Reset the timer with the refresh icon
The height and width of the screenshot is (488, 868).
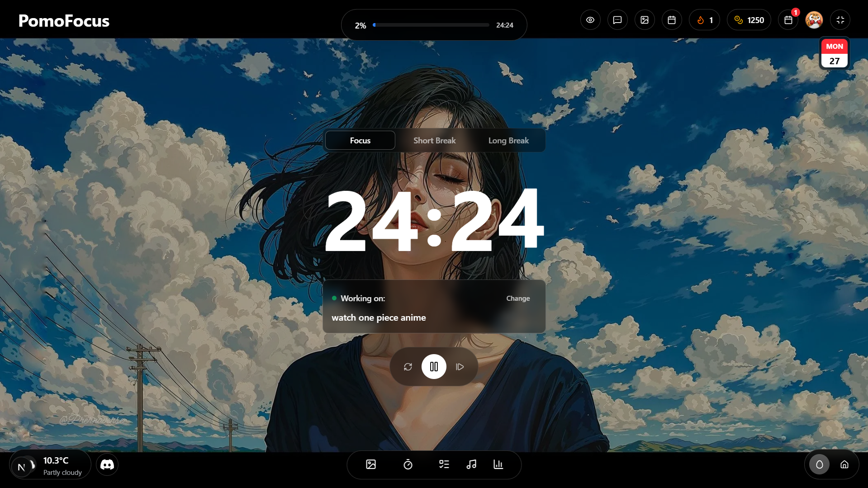[x=408, y=367]
